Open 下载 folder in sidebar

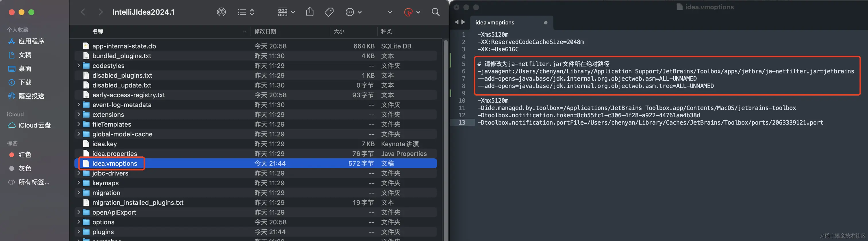click(x=25, y=82)
